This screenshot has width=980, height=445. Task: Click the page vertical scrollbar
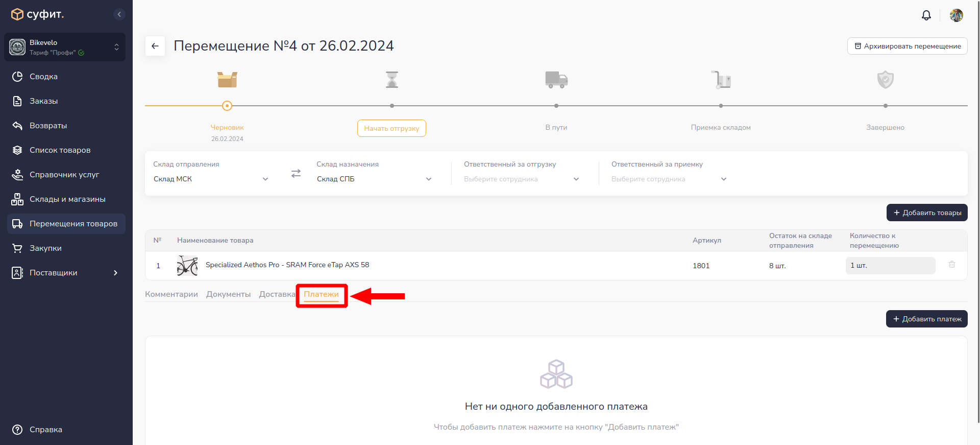click(x=977, y=212)
